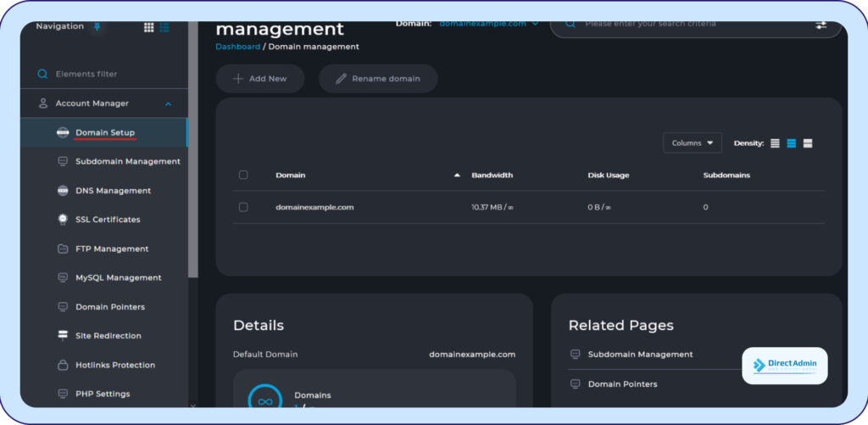This screenshot has height=425, width=868.
Task: Open MySQL Management menu item
Action: point(119,277)
